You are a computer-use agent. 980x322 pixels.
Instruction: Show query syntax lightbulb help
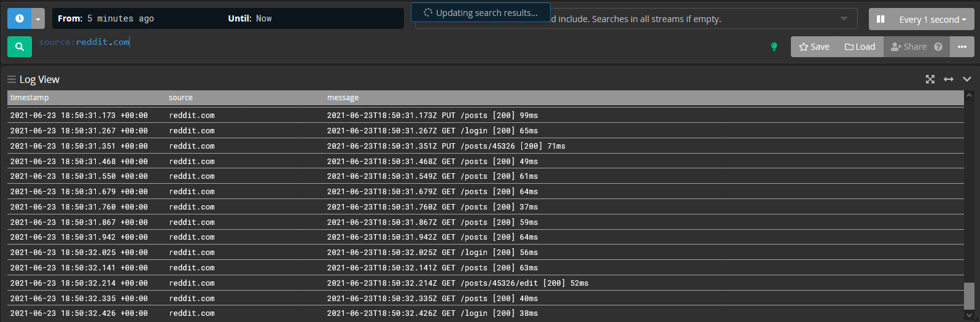point(774,47)
